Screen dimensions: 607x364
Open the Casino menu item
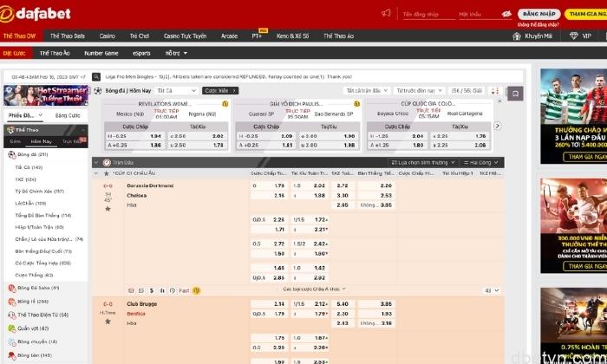(107, 36)
